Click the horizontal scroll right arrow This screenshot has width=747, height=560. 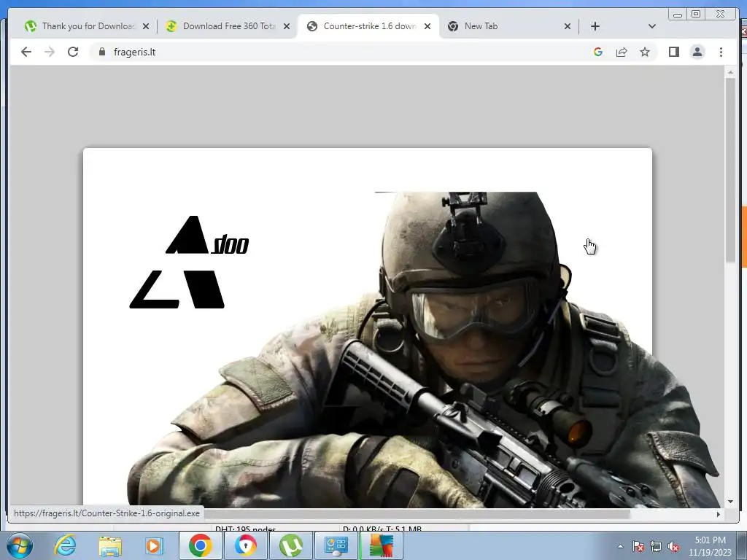click(719, 514)
